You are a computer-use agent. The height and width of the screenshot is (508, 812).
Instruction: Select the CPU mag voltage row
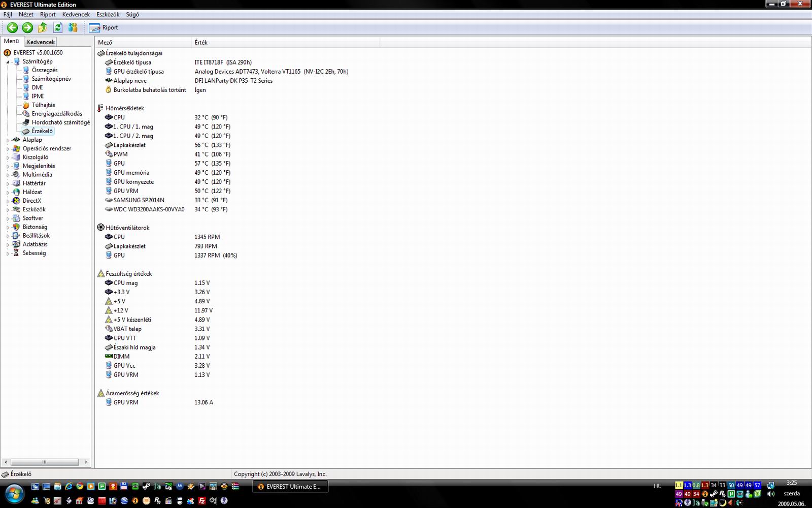pos(157,283)
